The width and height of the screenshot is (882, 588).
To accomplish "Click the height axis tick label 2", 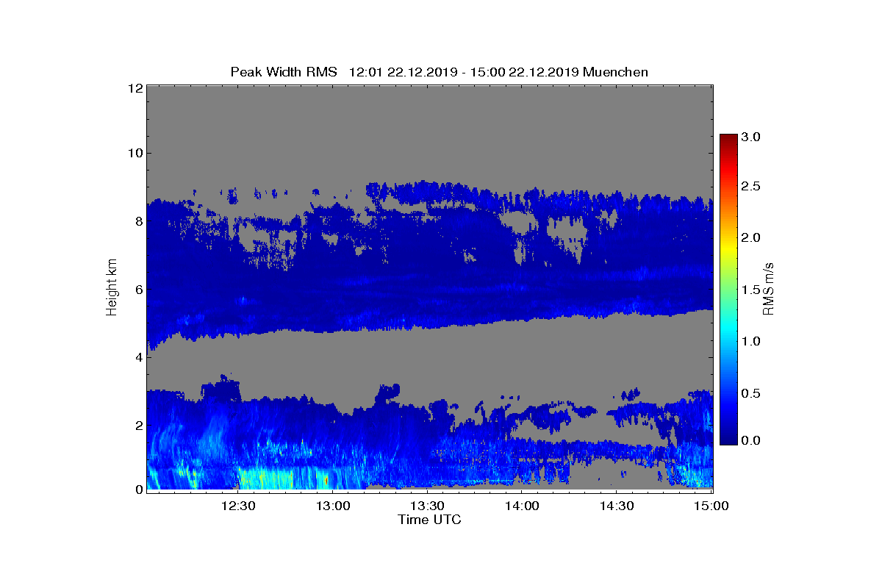I will pyautogui.click(x=137, y=425).
